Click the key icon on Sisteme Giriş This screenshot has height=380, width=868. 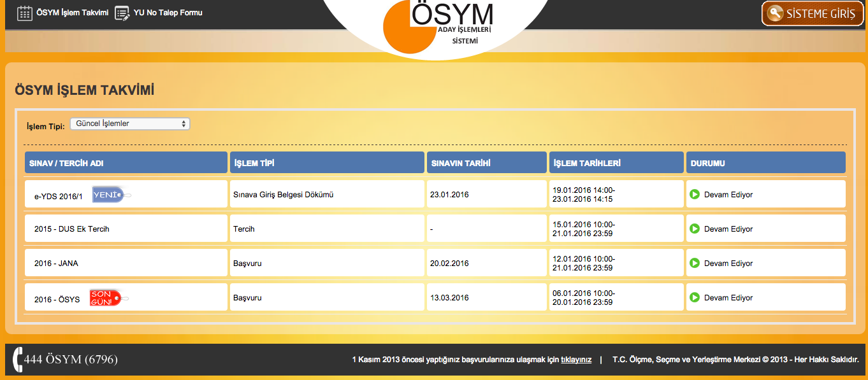tap(775, 13)
